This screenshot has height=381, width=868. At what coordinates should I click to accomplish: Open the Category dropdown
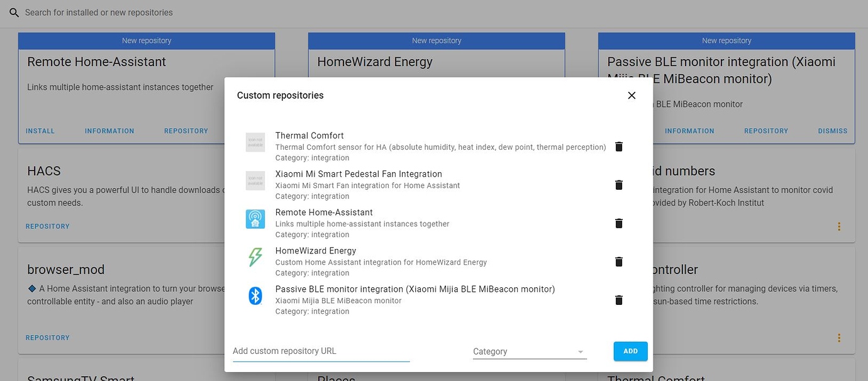530,351
